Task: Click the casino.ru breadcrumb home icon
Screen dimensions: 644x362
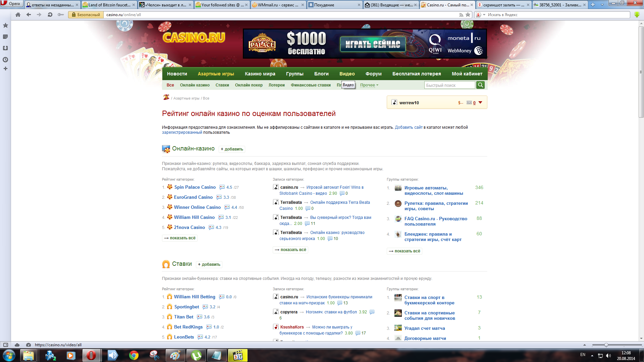Action: (166, 98)
